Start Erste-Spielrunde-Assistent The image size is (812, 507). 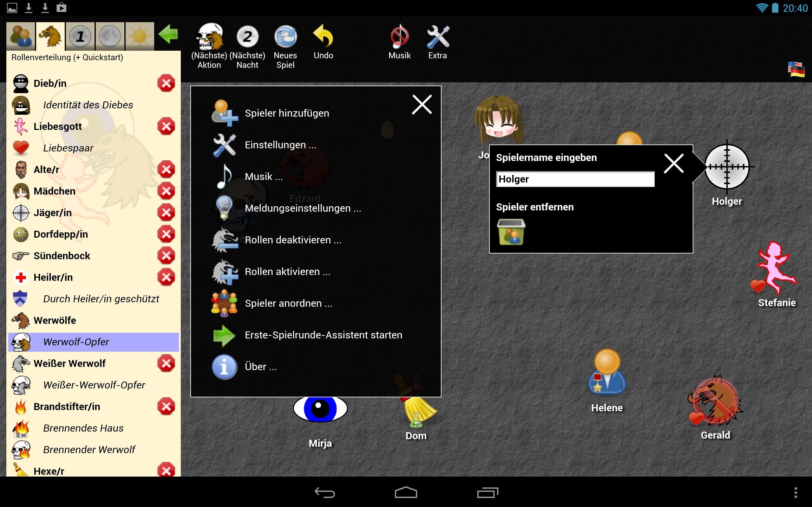pos(323,335)
